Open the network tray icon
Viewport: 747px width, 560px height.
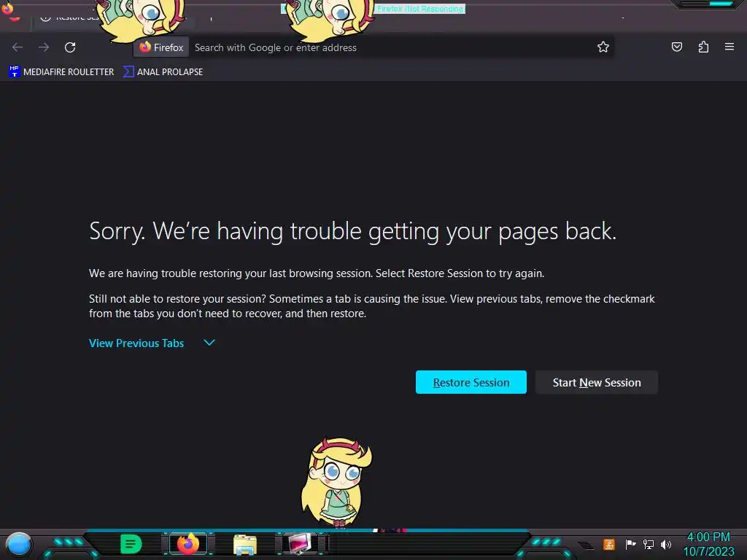(648, 544)
